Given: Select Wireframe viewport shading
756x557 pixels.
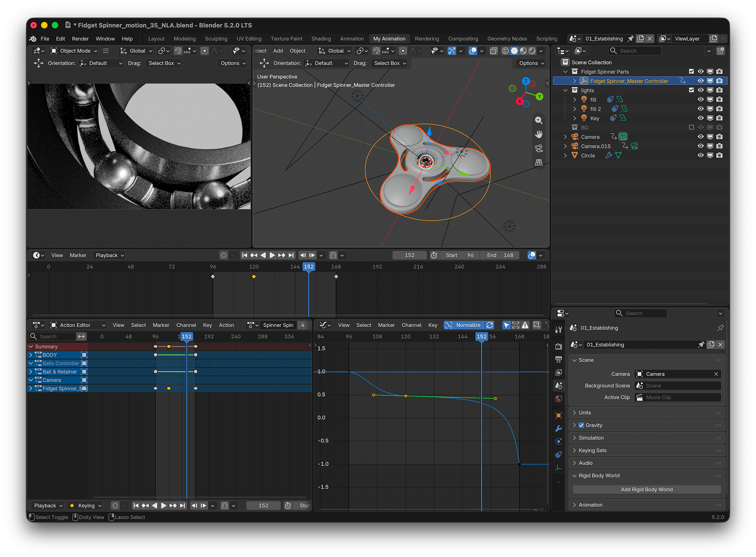Looking at the screenshot, I should tap(505, 51).
